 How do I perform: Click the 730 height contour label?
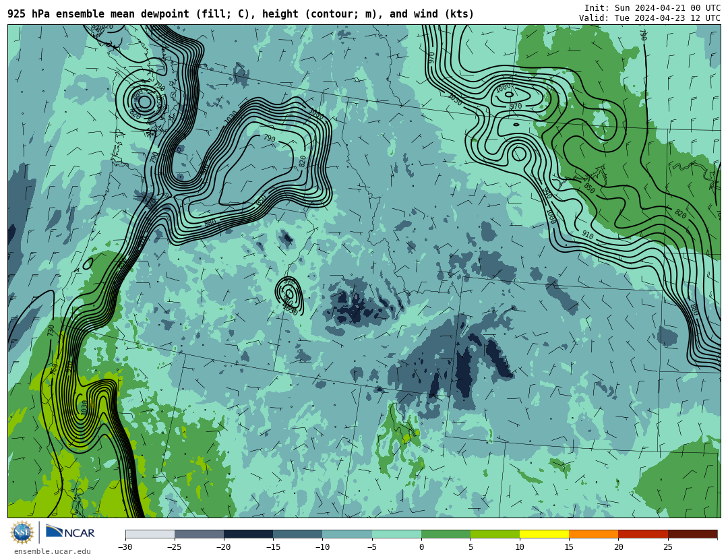(x=51, y=330)
